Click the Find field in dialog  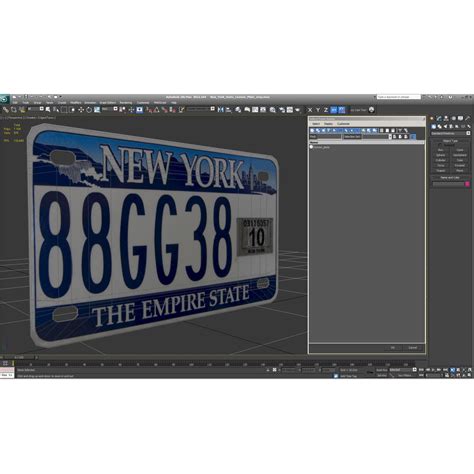coord(329,137)
